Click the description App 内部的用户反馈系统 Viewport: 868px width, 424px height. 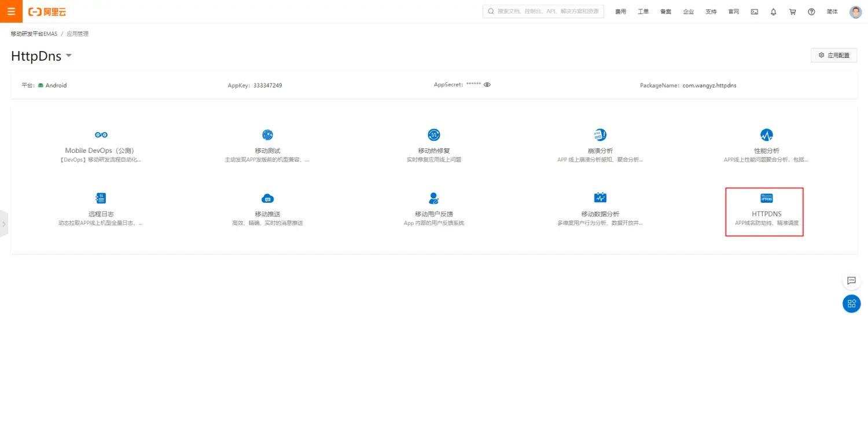[x=434, y=223]
